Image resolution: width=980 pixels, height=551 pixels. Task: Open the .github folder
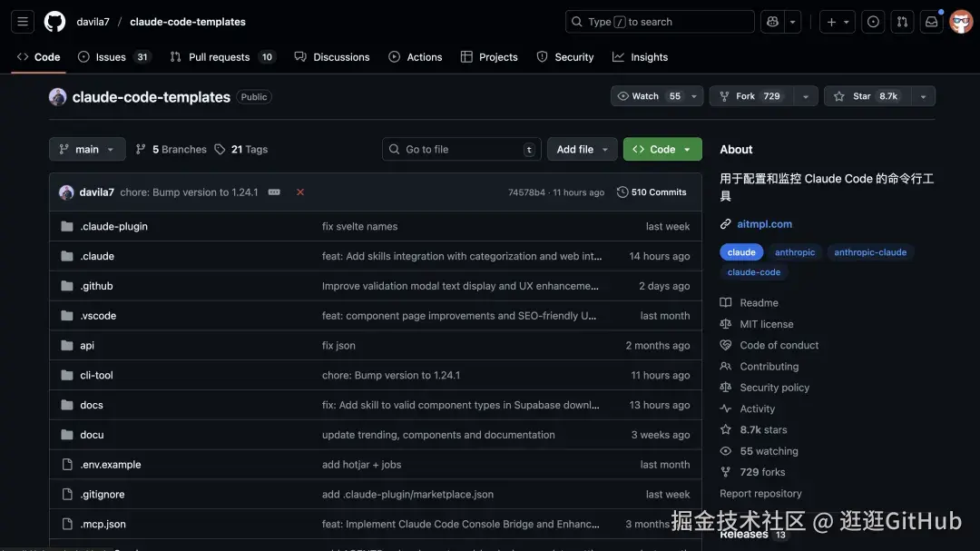96,286
